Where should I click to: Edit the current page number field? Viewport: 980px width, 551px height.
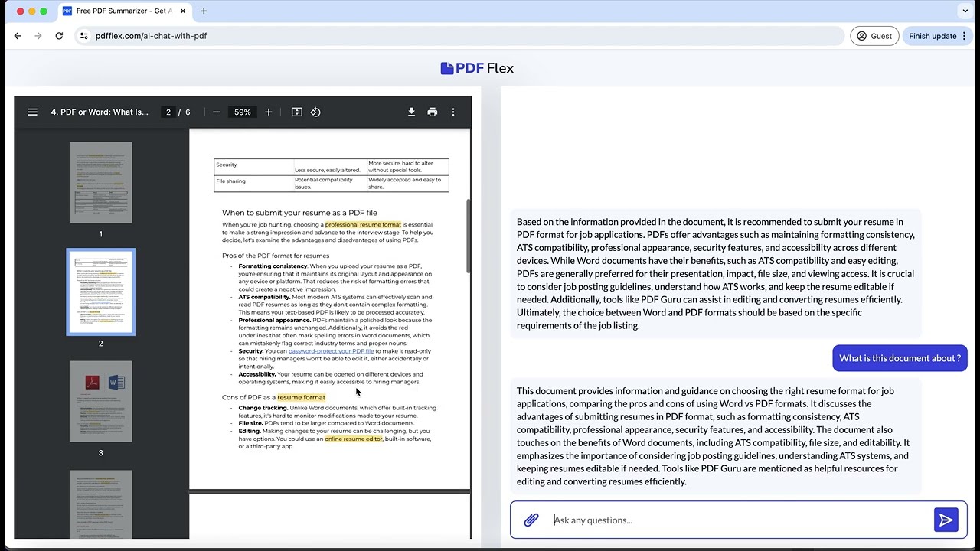168,112
